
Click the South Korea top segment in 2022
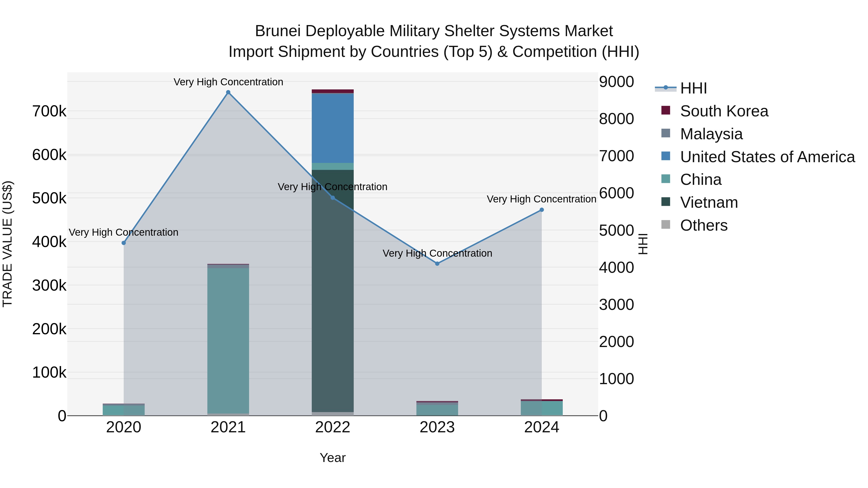(332, 91)
